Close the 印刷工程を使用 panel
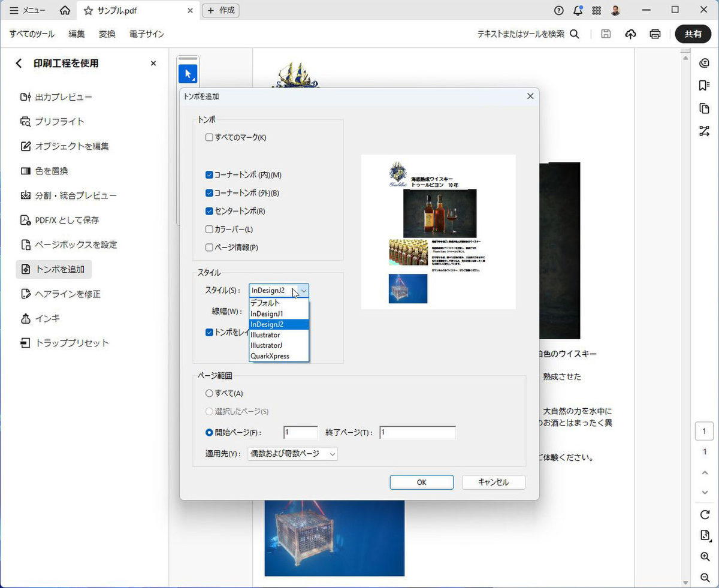Screen dimensions: 719x588 (x=153, y=63)
